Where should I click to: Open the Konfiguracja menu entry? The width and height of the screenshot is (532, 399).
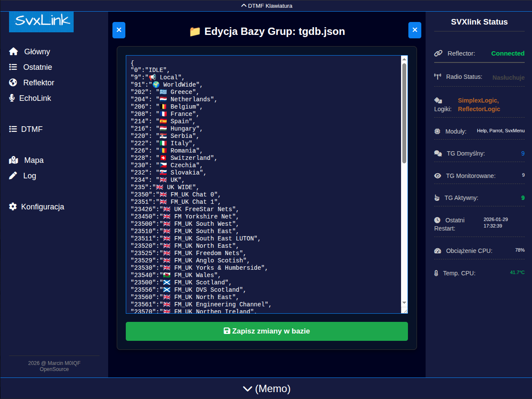[x=42, y=207]
